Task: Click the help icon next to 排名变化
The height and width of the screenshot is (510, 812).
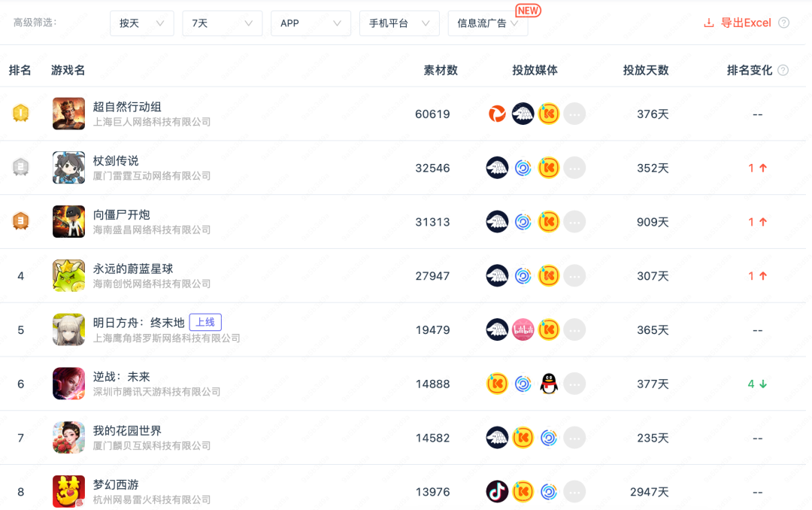Action: [x=783, y=71]
